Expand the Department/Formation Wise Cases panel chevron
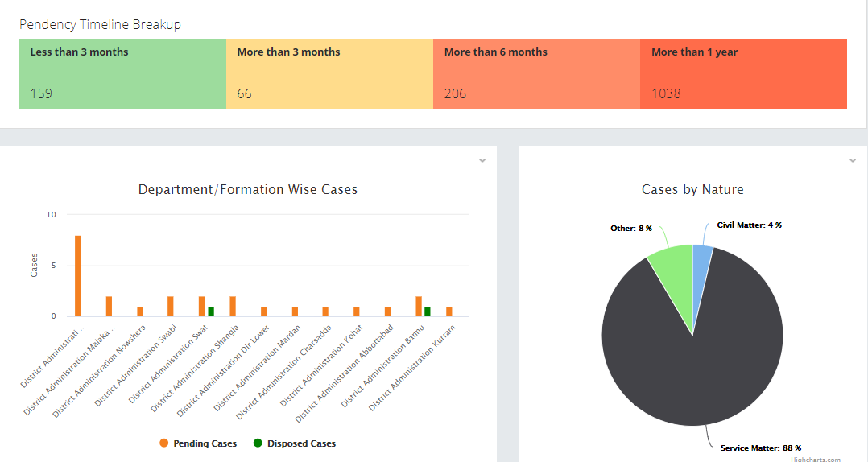 482,160
